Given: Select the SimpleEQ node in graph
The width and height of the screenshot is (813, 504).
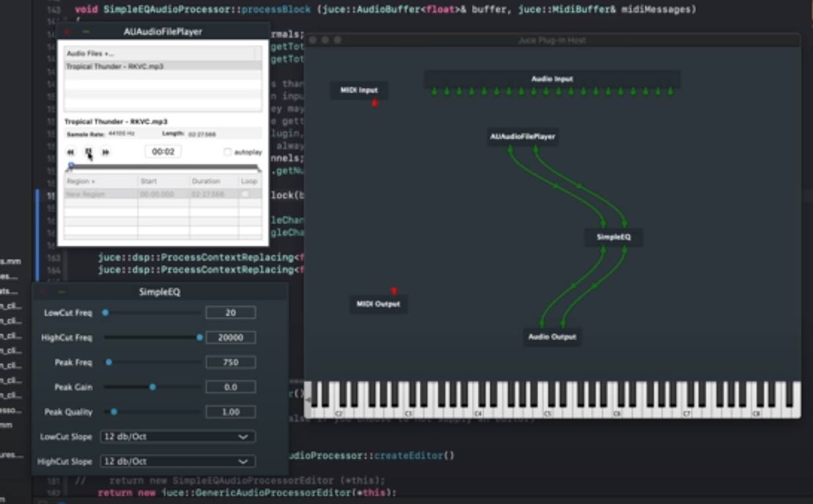Looking at the screenshot, I should click(613, 237).
